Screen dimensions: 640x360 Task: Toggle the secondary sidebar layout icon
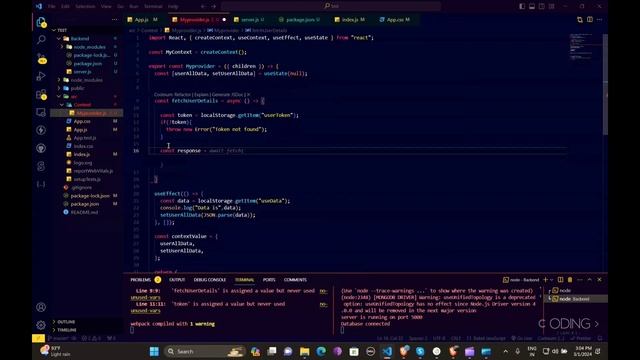[x=542, y=6]
